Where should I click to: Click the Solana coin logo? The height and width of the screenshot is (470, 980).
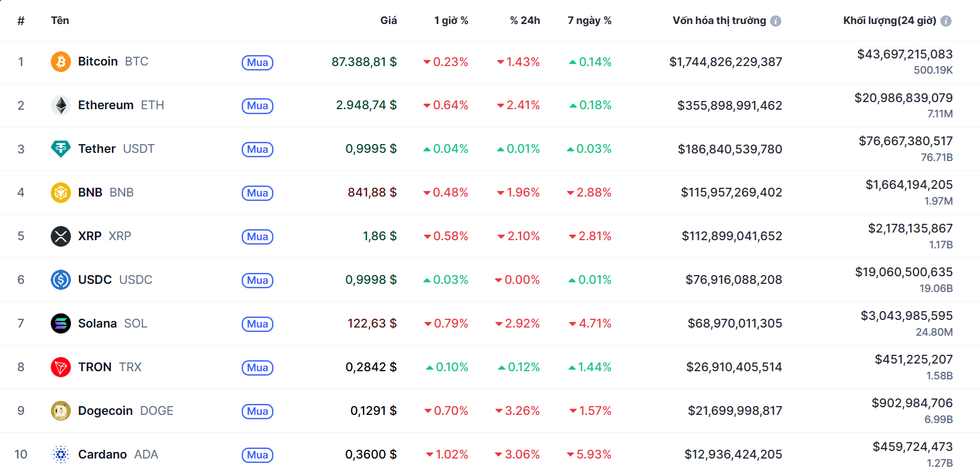[x=61, y=324]
